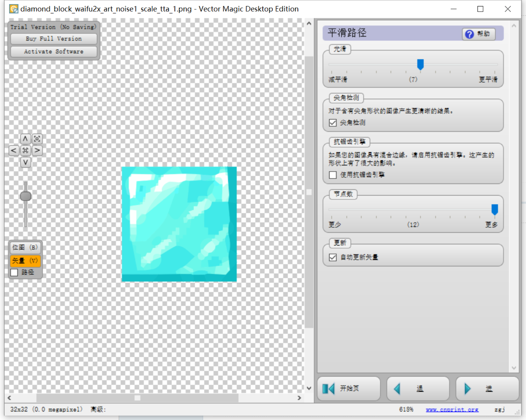Pan the view up with arrow button
Viewport: 526px width, 420px height.
[x=25, y=139]
